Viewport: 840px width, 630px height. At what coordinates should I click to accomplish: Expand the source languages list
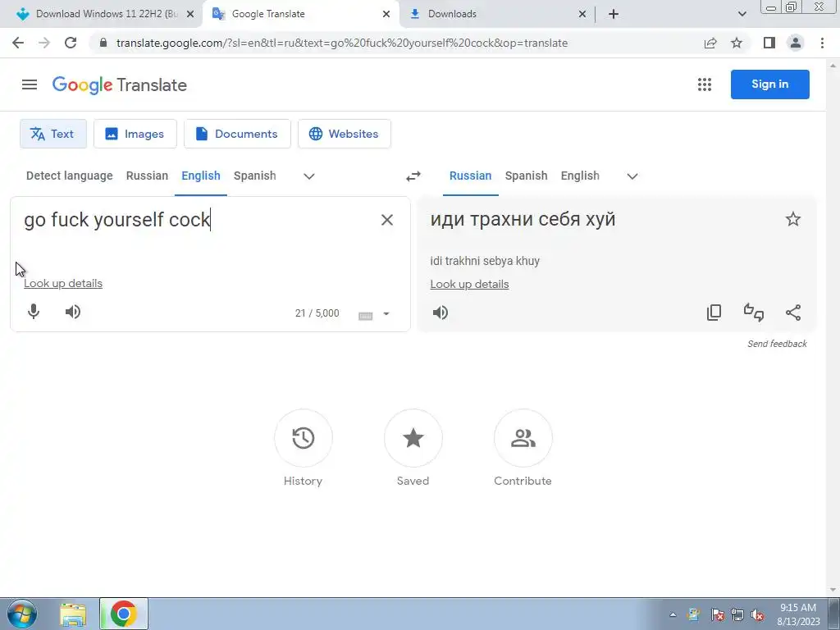click(x=309, y=176)
